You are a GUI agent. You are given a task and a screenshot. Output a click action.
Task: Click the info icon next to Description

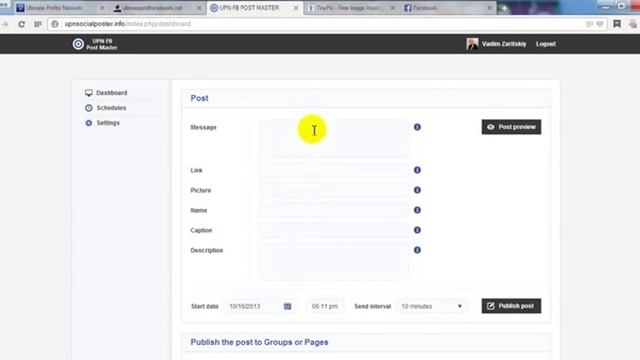(x=417, y=250)
